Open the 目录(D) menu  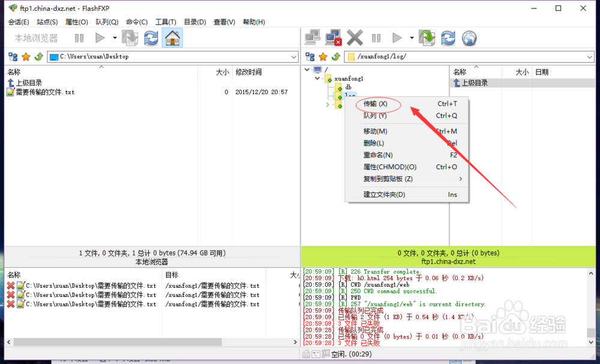[195, 22]
